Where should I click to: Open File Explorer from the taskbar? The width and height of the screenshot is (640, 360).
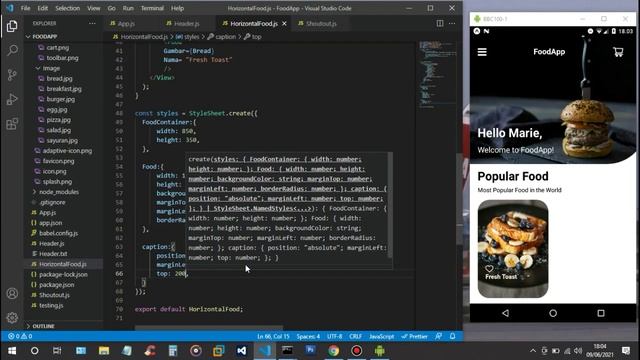104,351
